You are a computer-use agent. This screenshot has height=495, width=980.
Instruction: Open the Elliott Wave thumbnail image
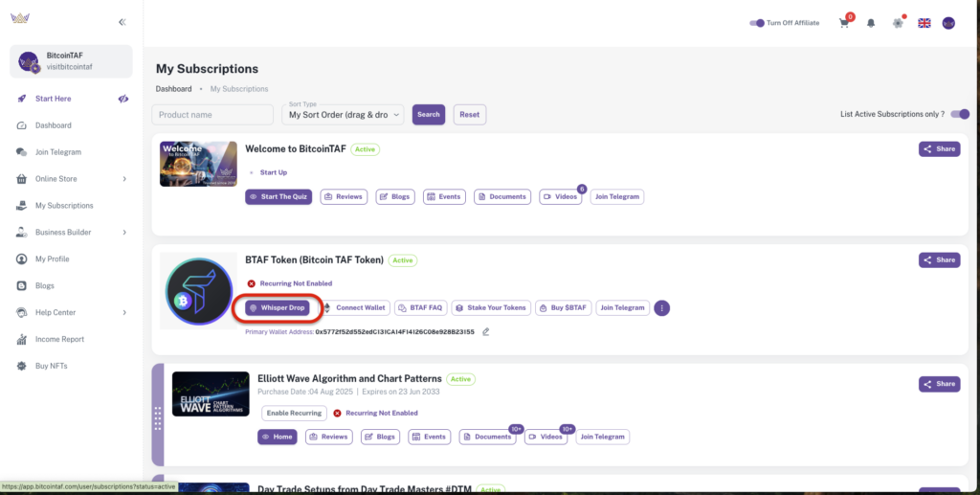pos(211,394)
